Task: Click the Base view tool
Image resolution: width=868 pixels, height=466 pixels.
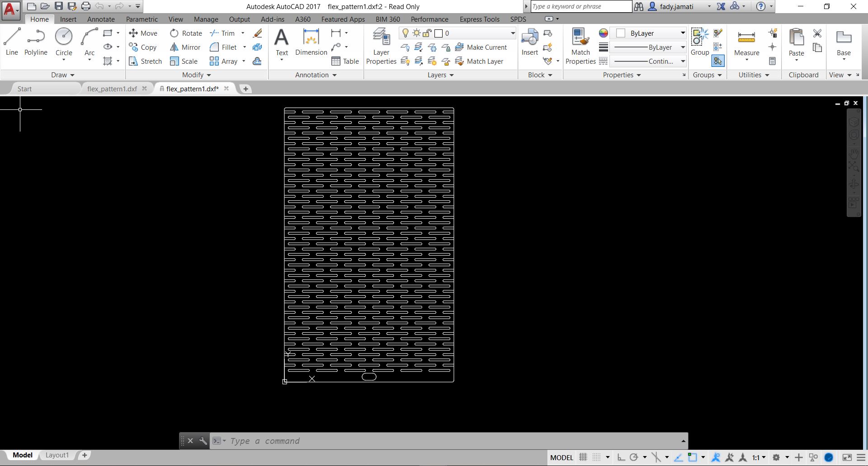Action: pyautogui.click(x=844, y=42)
